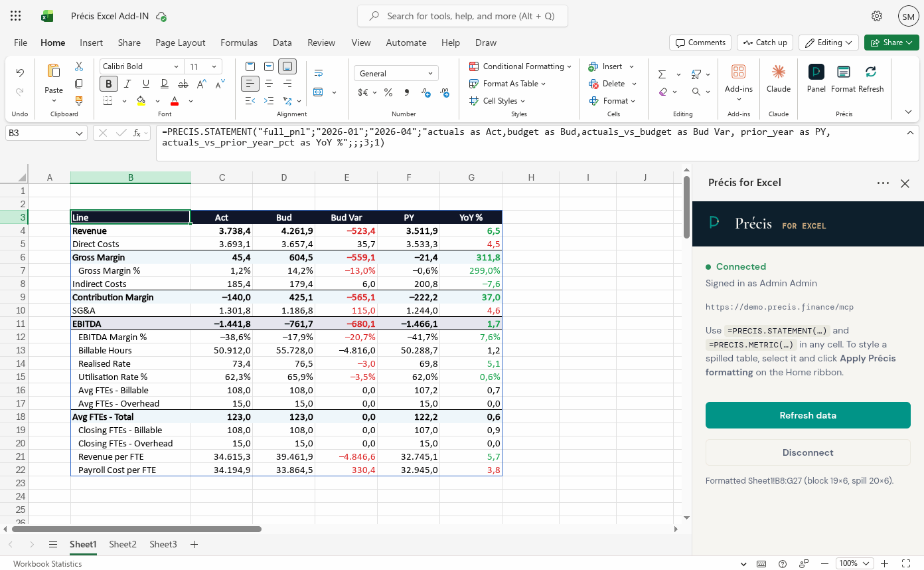Viewport: 924px width, 570px height.
Task: Apply the yellow fill color
Action: [141, 101]
